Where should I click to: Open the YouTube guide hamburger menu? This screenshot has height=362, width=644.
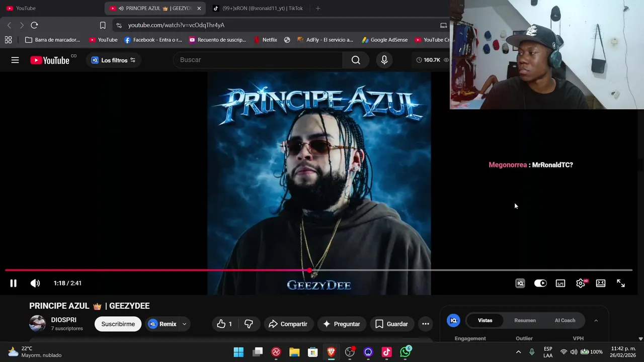15,60
